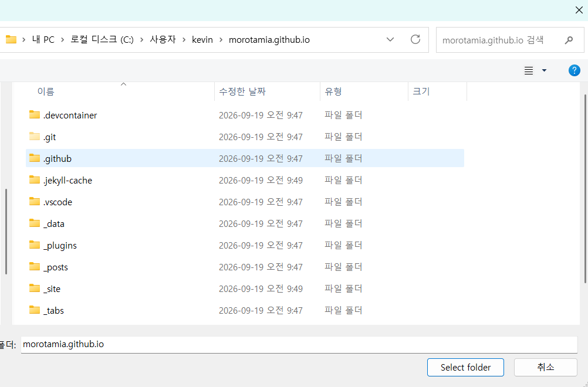The width and height of the screenshot is (588, 387).
Task: Sort by the 수정한 날짜 column header
Action: pyautogui.click(x=242, y=91)
